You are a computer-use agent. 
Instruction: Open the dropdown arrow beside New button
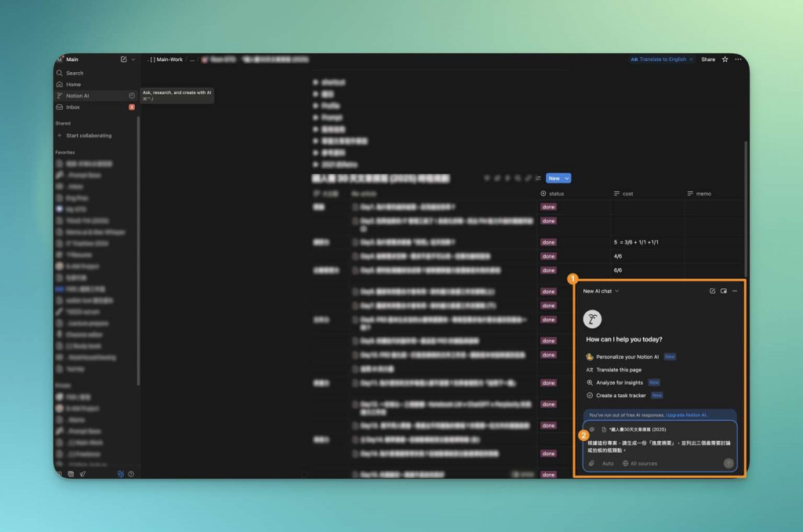pyautogui.click(x=567, y=178)
